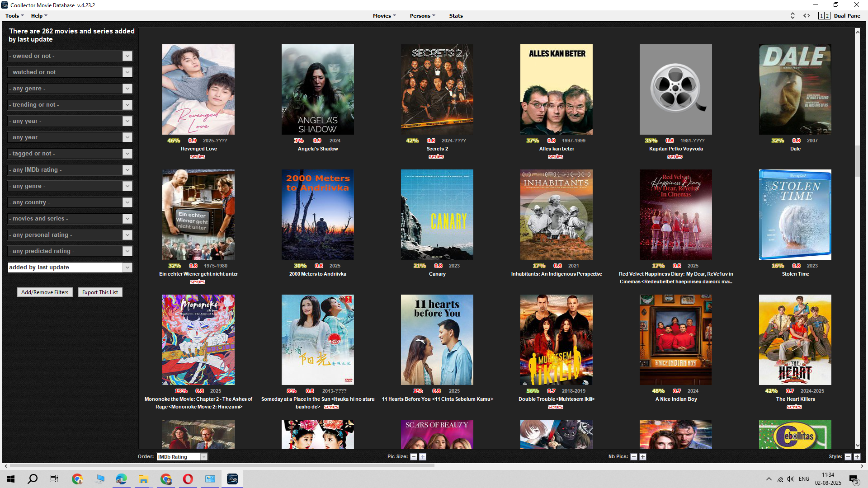Open the 'added by last update' combo box

pos(70,267)
